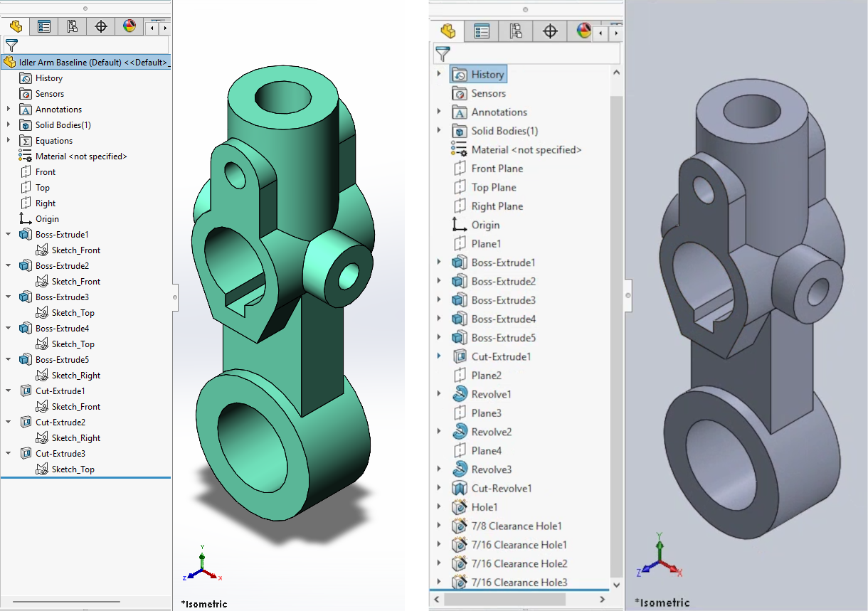The image size is (868, 611).
Task: Expand Revolve1 in the right feature tree
Action: coord(439,394)
